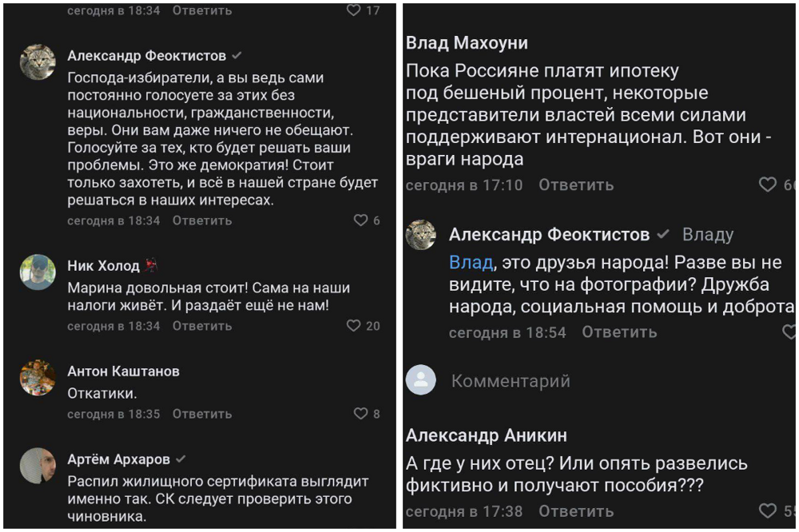This screenshot has width=799, height=532.
Task: Reply to Антон Каштанов's comment
Action: click(202, 414)
